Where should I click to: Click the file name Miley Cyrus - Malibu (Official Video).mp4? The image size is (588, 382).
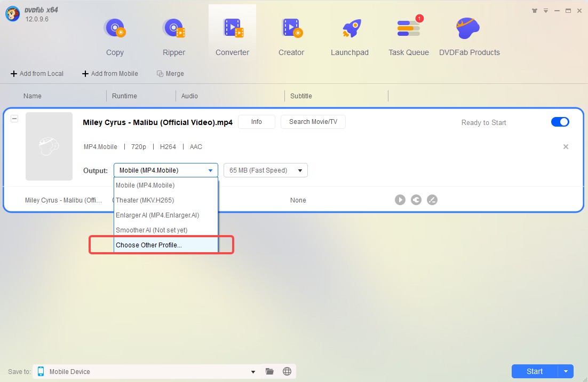(x=157, y=122)
